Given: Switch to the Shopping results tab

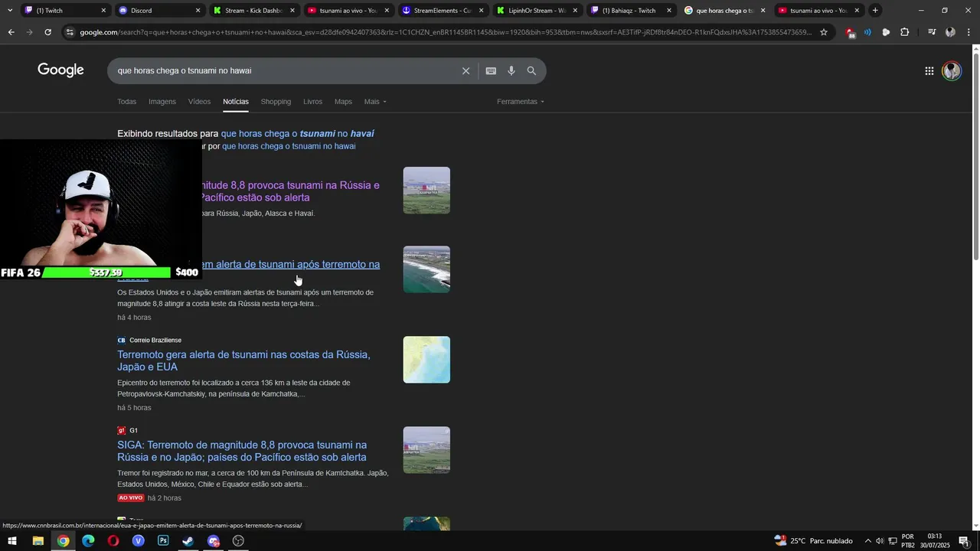Looking at the screenshot, I should [276, 102].
